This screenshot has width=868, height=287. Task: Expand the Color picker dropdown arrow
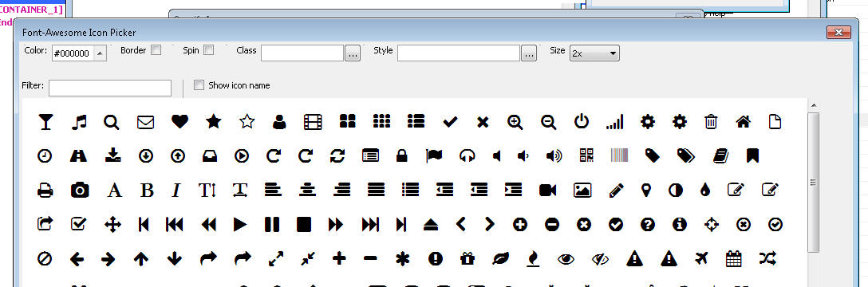(x=100, y=53)
